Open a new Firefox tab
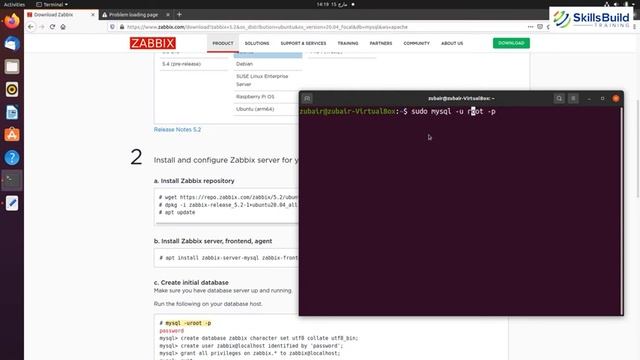640x360 pixels. coord(179,14)
